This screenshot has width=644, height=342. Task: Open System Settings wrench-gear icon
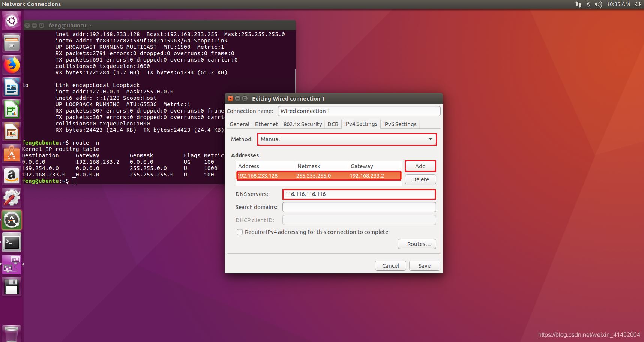(12, 198)
